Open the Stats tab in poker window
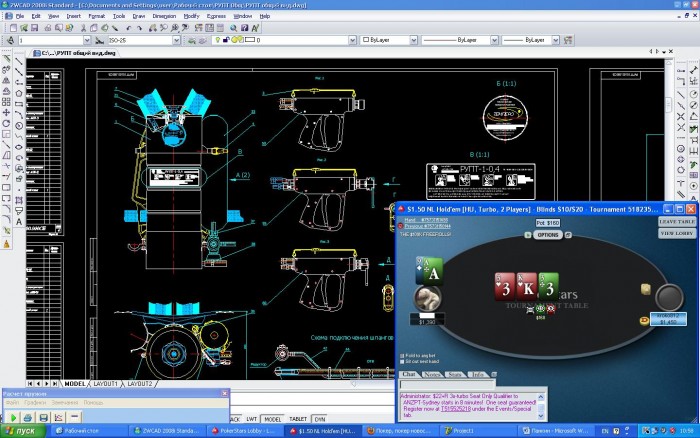This screenshot has width=700, height=438. pyautogui.click(x=455, y=375)
